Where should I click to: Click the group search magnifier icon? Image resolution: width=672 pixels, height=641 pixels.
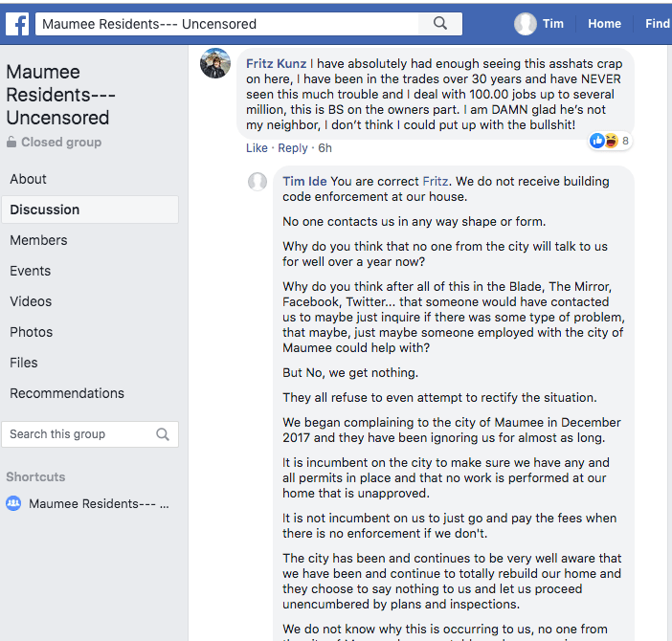(163, 434)
